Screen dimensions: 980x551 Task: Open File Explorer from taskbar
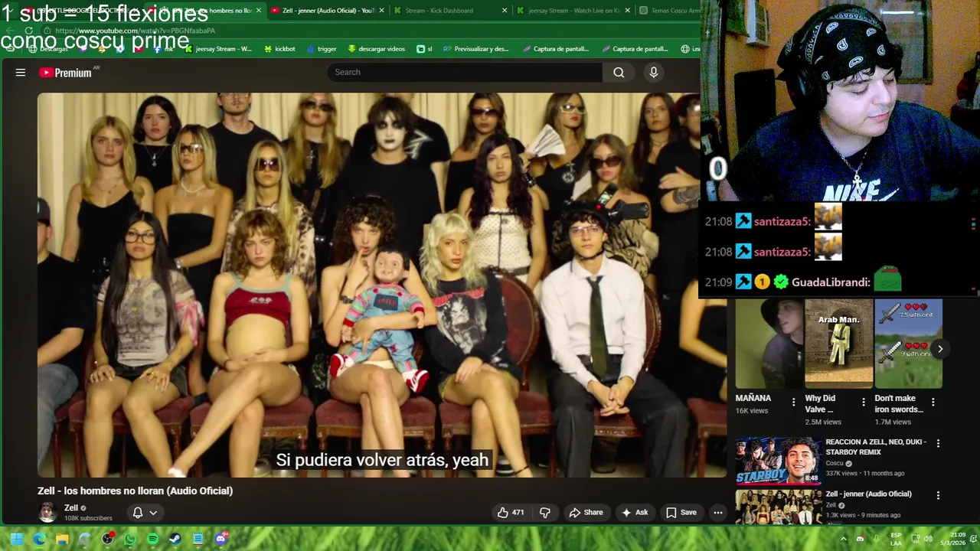pos(62,539)
